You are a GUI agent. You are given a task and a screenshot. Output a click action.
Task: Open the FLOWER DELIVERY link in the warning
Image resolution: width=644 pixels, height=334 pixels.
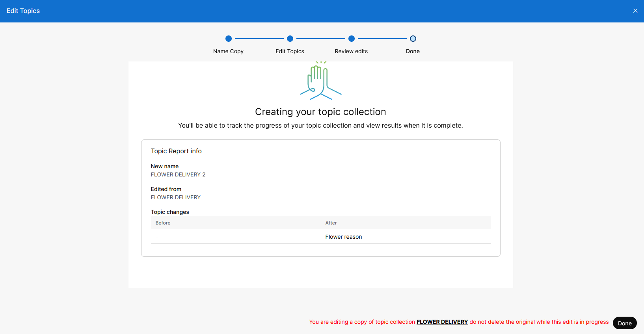click(x=442, y=322)
